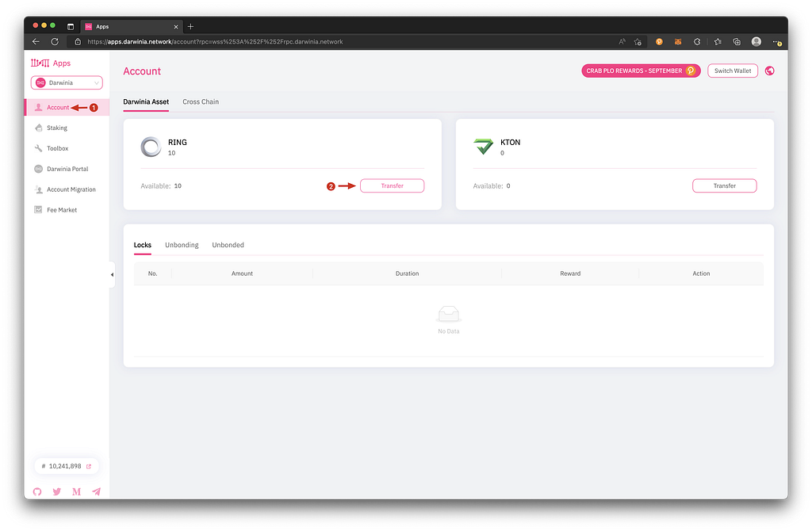Click the MetaMask fox extension icon

(678, 42)
